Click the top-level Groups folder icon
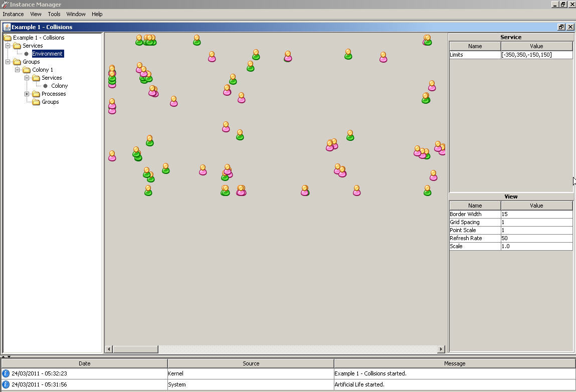 pyautogui.click(x=17, y=62)
